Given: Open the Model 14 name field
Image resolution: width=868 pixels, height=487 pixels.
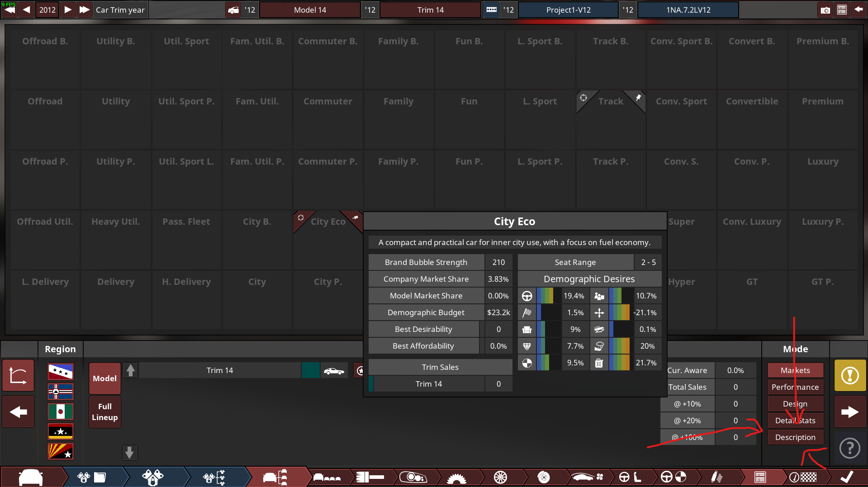Looking at the screenshot, I should (310, 10).
